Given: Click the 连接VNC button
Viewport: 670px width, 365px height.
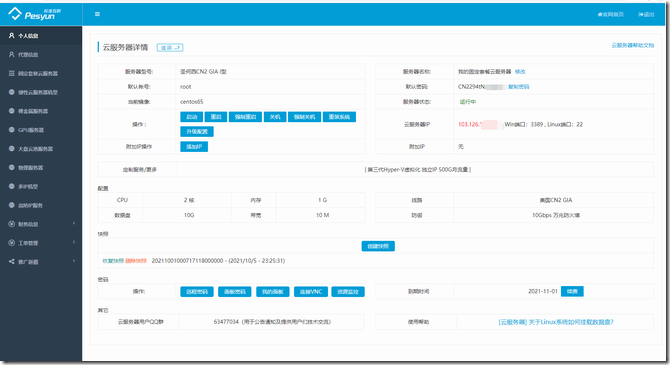Looking at the screenshot, I should point(311,291).
